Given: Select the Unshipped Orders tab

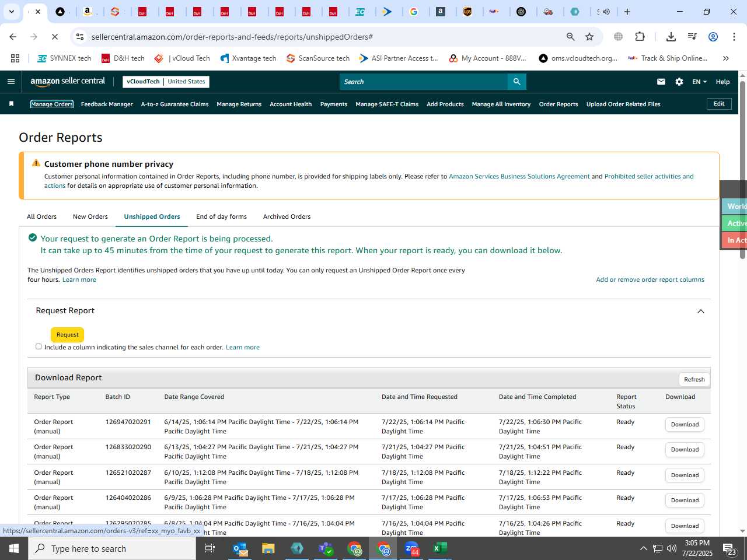Looking at the screenshot, I should pos(152,216).
